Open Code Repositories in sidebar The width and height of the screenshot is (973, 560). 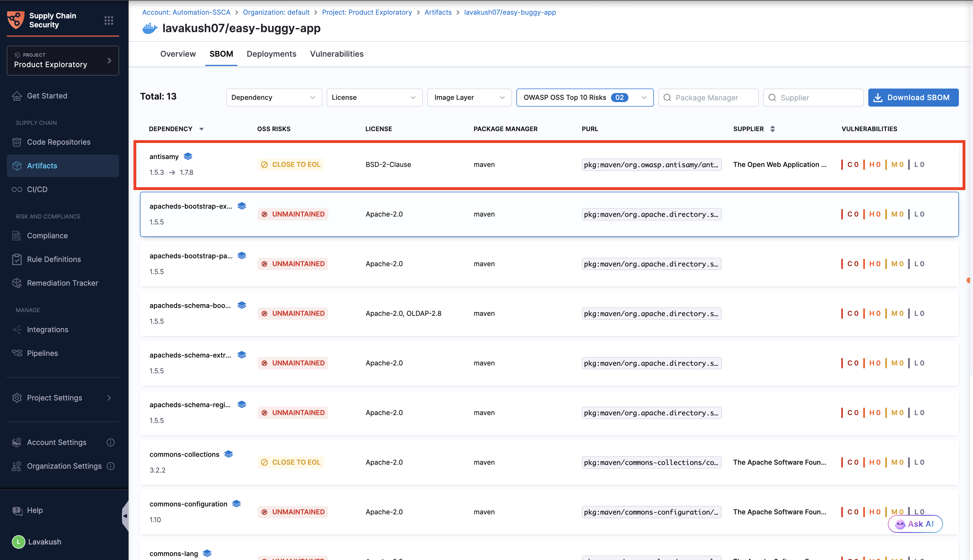[x=58, y=142]
